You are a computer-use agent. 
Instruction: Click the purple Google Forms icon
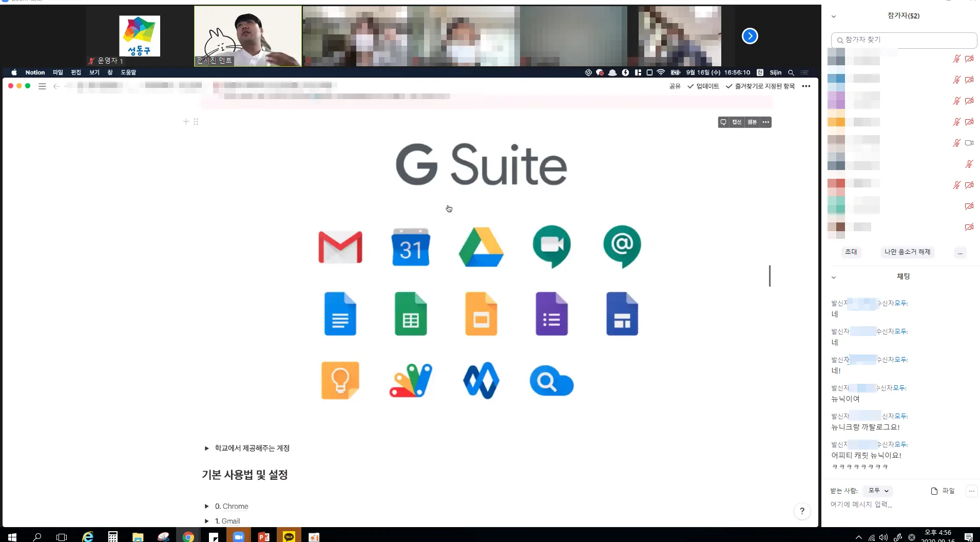[x=552, y=314]
